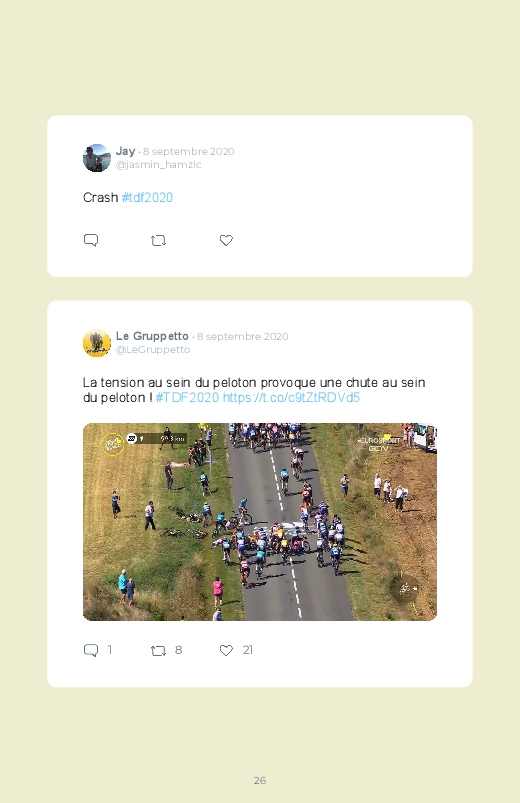
Task: Click the like count 21
Action: tap(247, 650)
